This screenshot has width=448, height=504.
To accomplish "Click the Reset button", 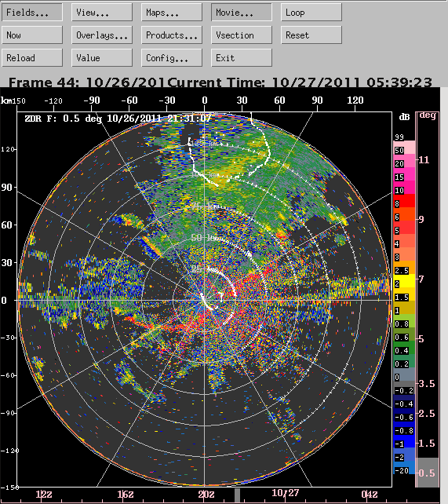I will pos(311,35).
